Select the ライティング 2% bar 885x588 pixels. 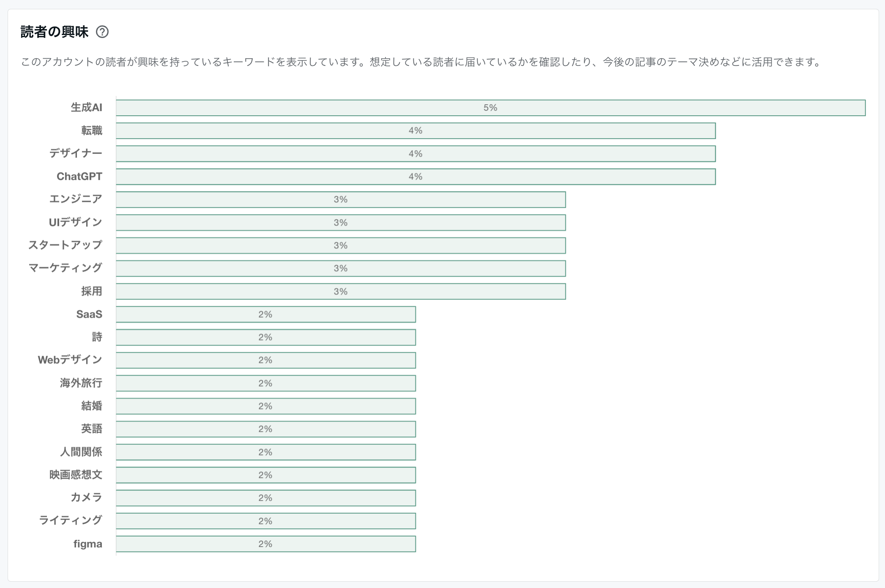tap(266, 521)
